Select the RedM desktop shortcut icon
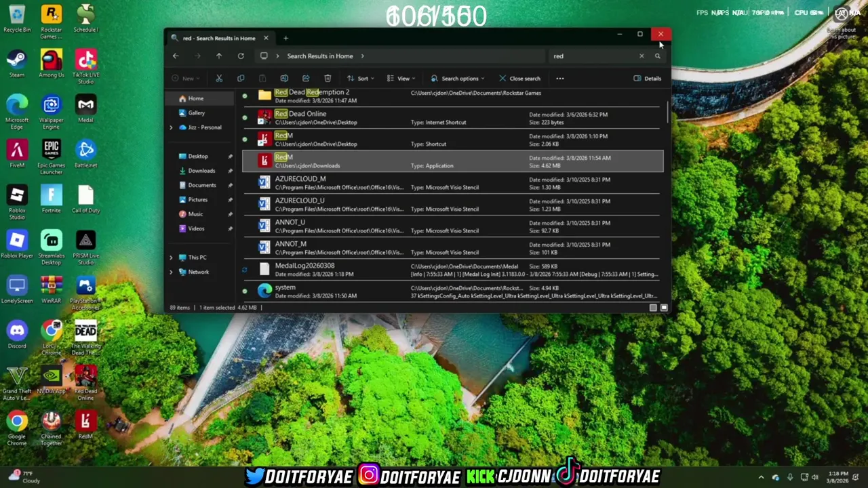Image resolution: width=868 pixels, height=488 pixels. pos(85,425)
